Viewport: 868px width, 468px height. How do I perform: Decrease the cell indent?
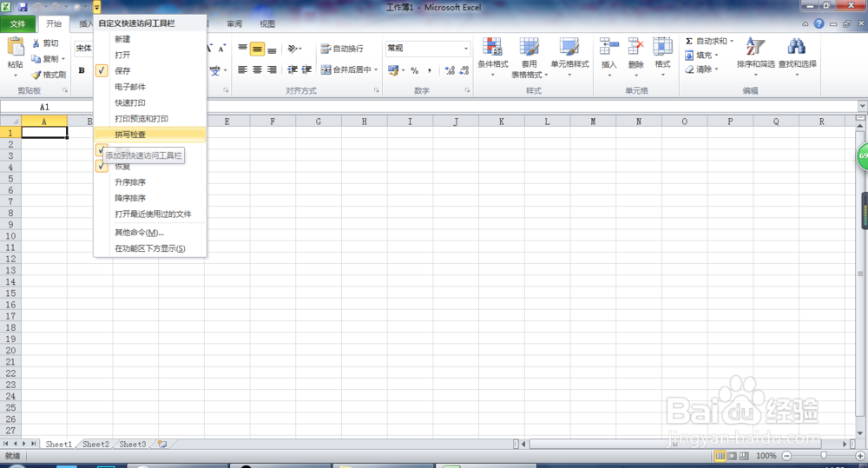293,69
